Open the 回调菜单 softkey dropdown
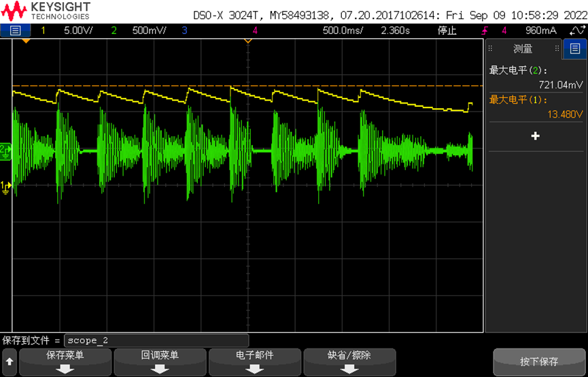The height and width of the screenshot is (377, 588). pyautogui.click(x=160, y=362)
